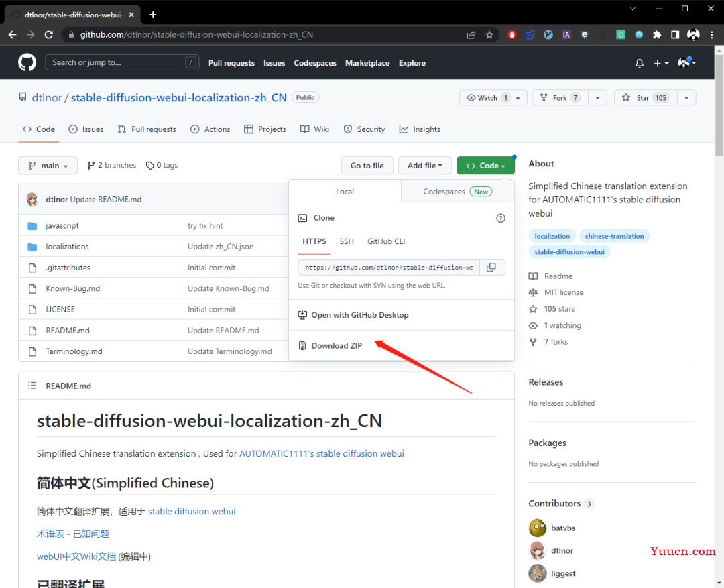Open the Wiki tab
This screenshot has width=724, height=588.
(314, 129)
